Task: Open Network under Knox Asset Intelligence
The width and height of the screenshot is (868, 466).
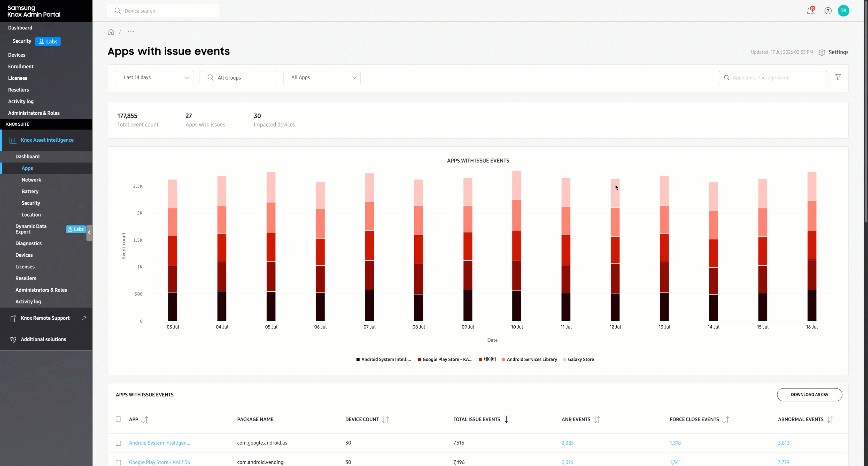Action: tap(31, 180)
